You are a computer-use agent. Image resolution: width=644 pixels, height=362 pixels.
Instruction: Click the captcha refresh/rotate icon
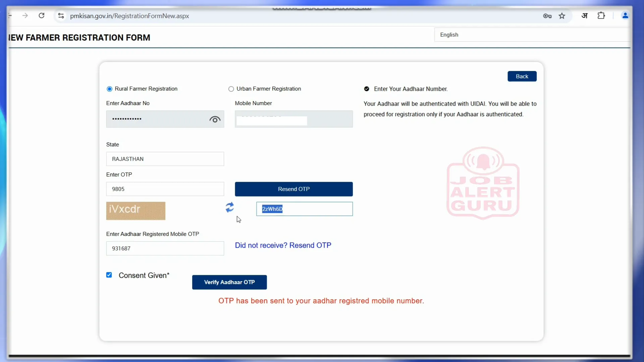point(230,208)
